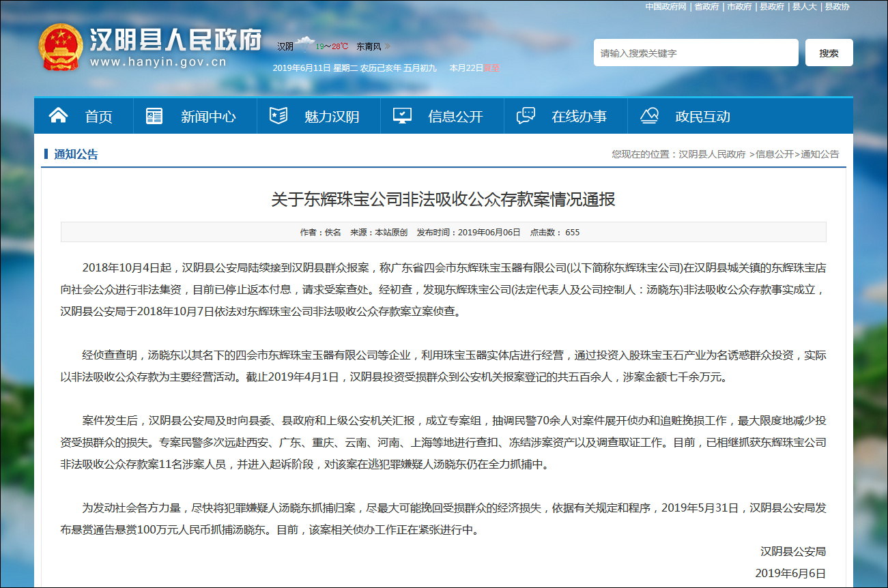Viewport: 888px width, 588px height.
Task: Click the paragraph beginning 经侦查查明
Action: coord(444,366)
